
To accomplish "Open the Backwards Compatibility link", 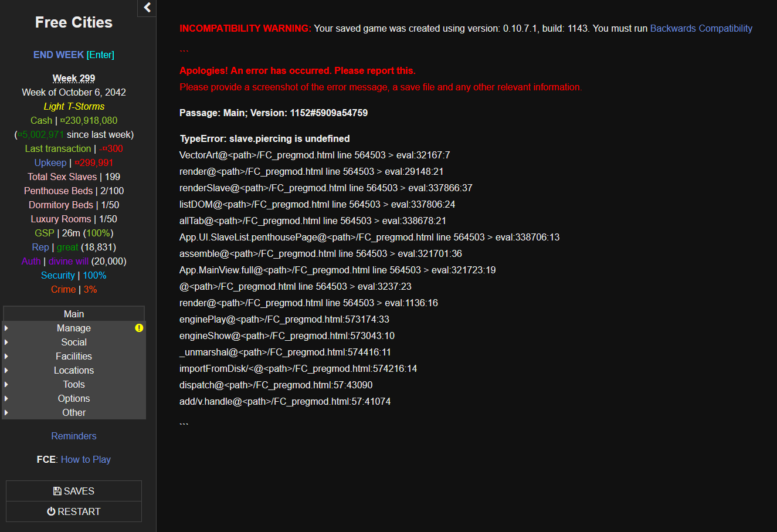I will click(x=701, y=28).
